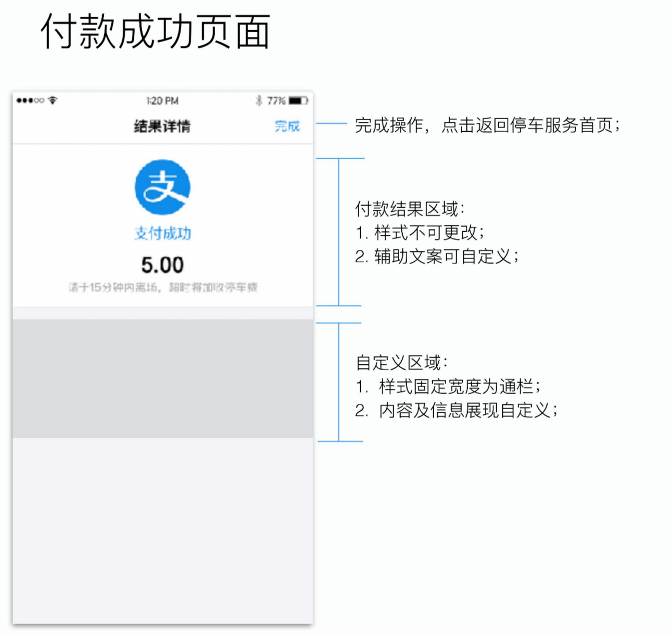This screenshot has height=634, width=672.
Task: Click the Bluetooth status icon
Action: tap(259, 100)
